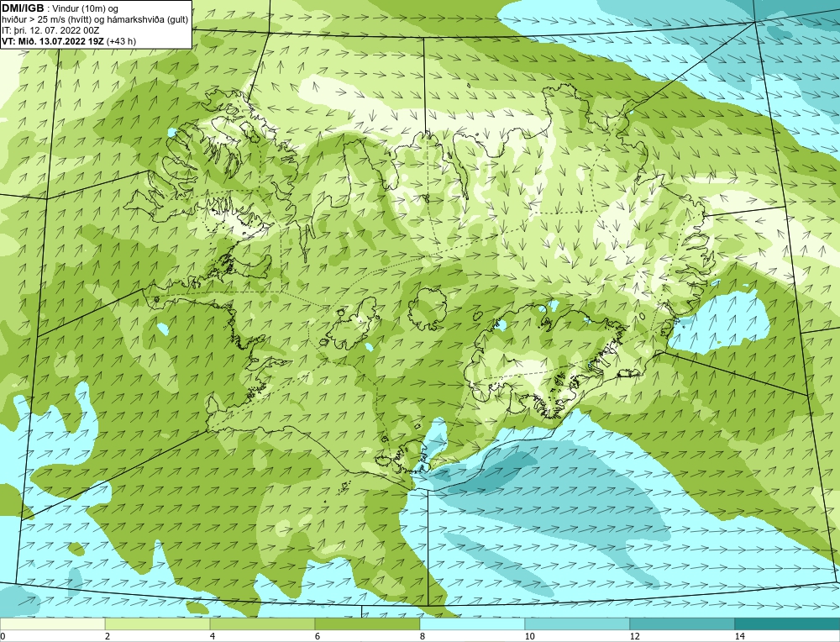Click the 12–14 m/s teal legend swatch

[682, 624]
